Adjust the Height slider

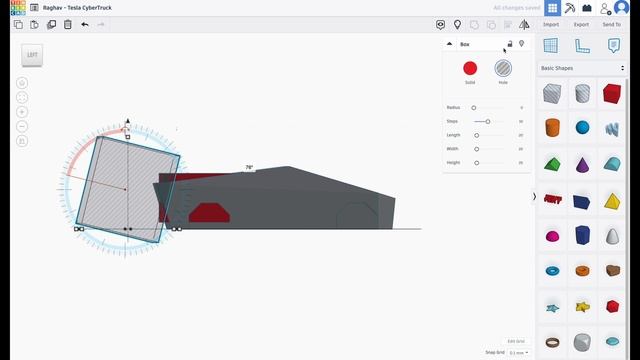[476, 163]
